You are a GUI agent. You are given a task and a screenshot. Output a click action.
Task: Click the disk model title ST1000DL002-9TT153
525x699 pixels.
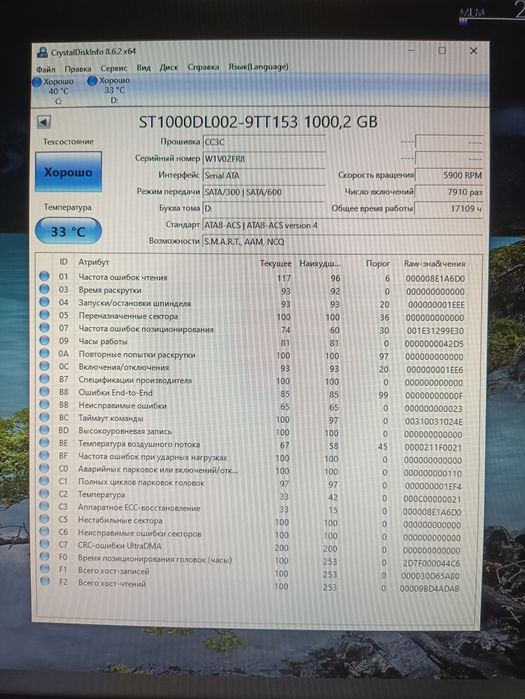218,122
